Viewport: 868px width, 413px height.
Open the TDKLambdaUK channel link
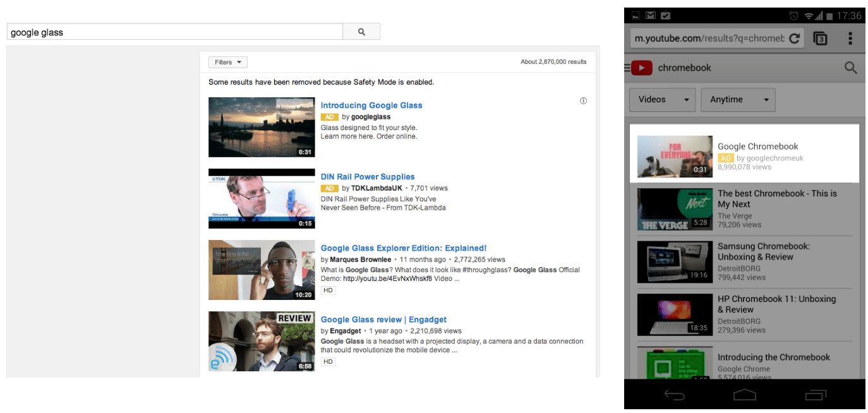(377, 188)
